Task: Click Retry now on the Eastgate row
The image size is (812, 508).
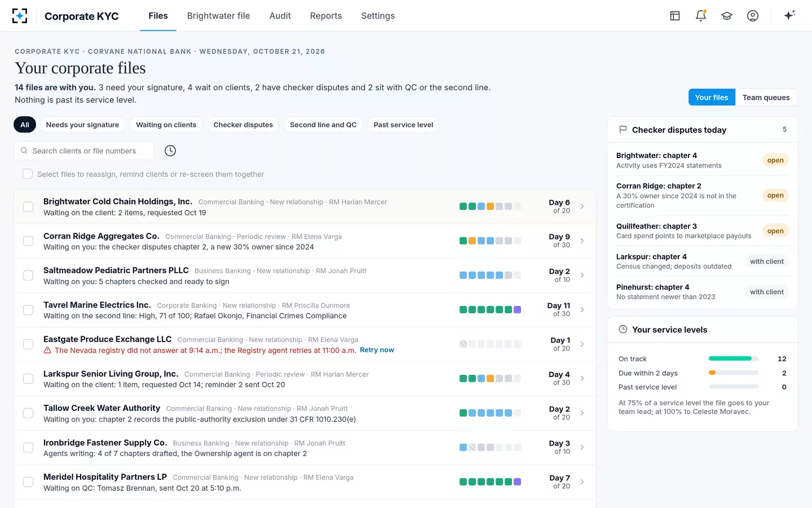Action: click(377, 350)
